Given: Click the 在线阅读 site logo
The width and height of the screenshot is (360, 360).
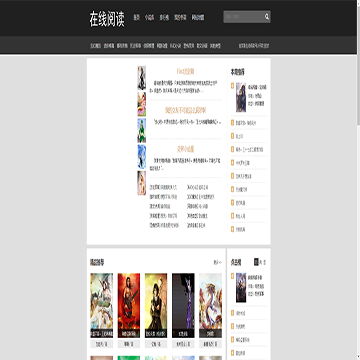Looking at the screenshot, I should (107, 19).
